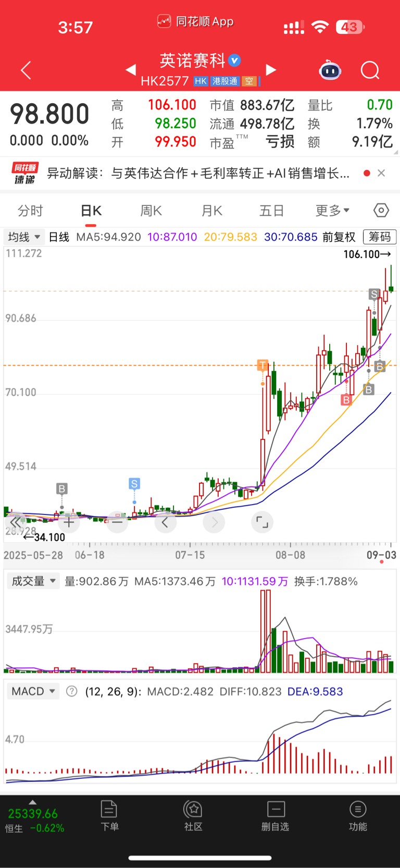
Task: Select the 月K tab
Action: tap(211, 211)
